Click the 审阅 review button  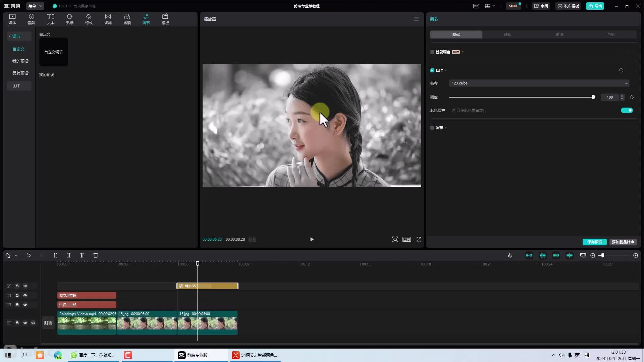541,6
